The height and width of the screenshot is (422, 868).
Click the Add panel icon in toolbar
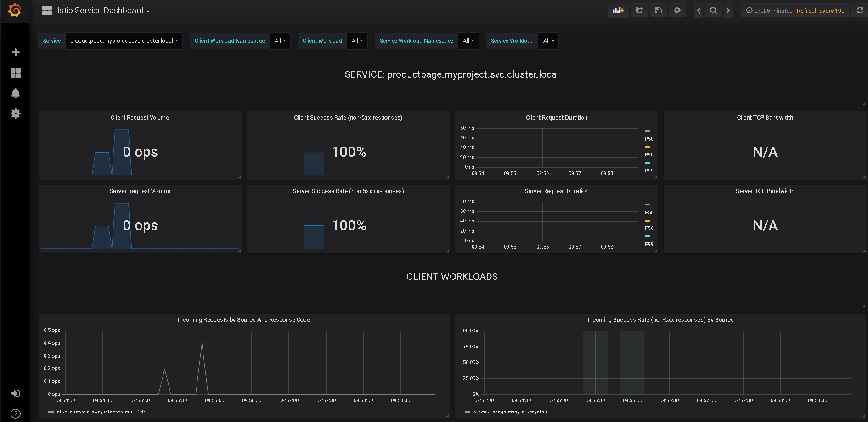[619, 11]
